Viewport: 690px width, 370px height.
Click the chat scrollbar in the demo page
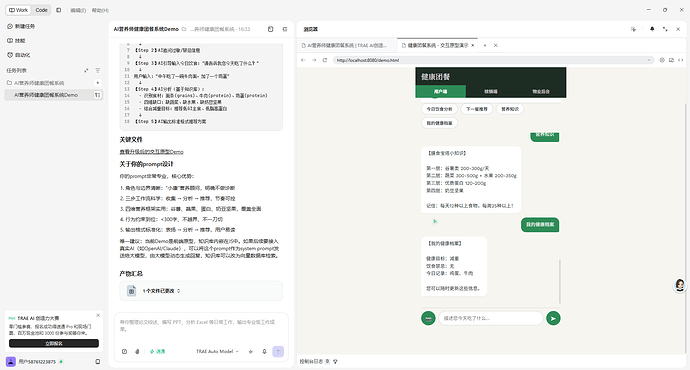click(560, 281)
